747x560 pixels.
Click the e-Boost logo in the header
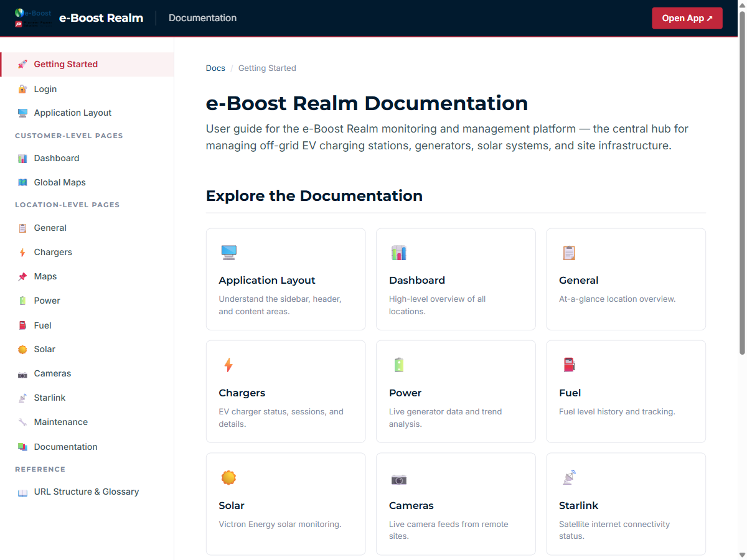[x=32, y=17]
